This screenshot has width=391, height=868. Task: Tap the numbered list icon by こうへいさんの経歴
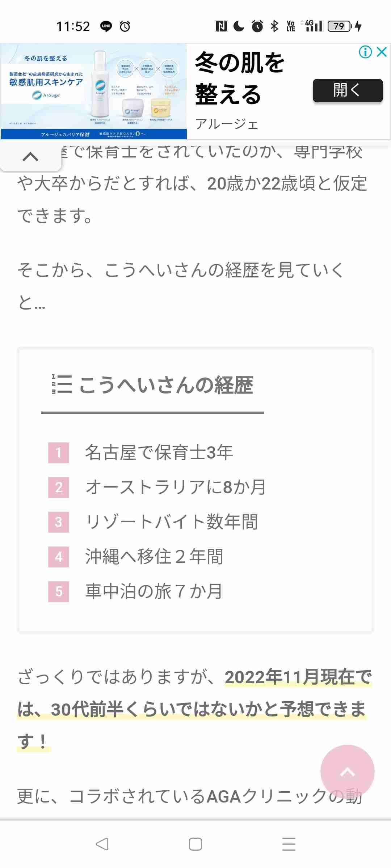click(x=62, y=384)
